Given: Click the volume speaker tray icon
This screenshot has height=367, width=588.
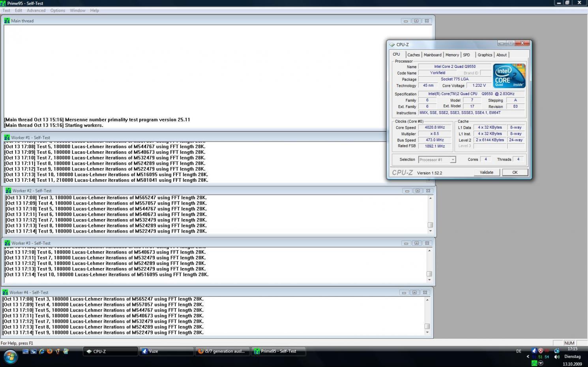Looking at the screenshot, I should pyautogui.click(x=556, y=357).
